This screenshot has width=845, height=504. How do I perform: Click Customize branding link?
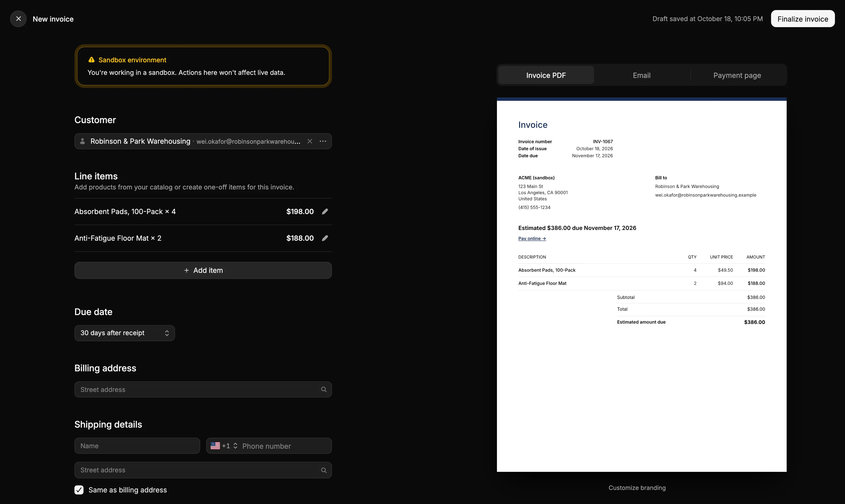637,488
